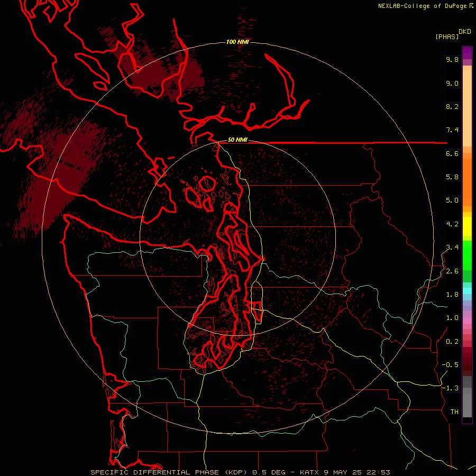The width and height of the screenshot is (476, 476).
Task: Click the -0.5 value on color scale
Action: click(450, 365)
